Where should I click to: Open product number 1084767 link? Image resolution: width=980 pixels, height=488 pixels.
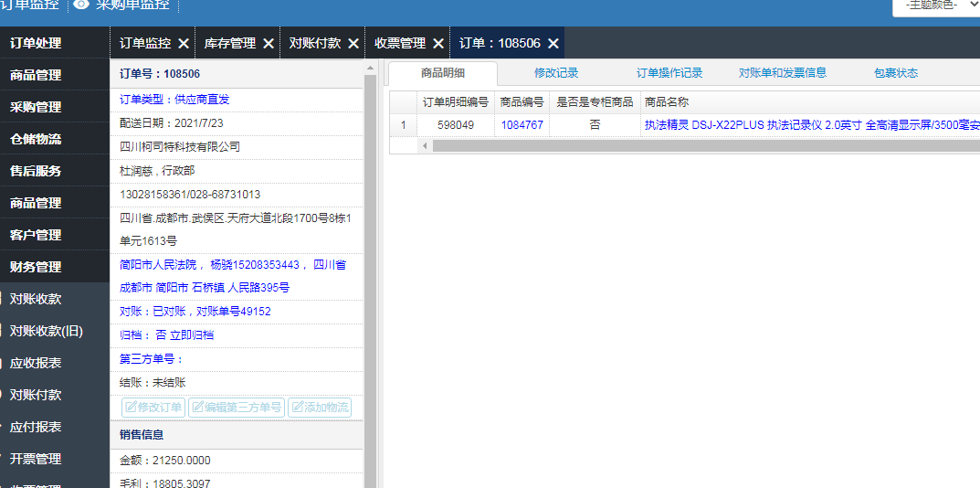[522, 125]
